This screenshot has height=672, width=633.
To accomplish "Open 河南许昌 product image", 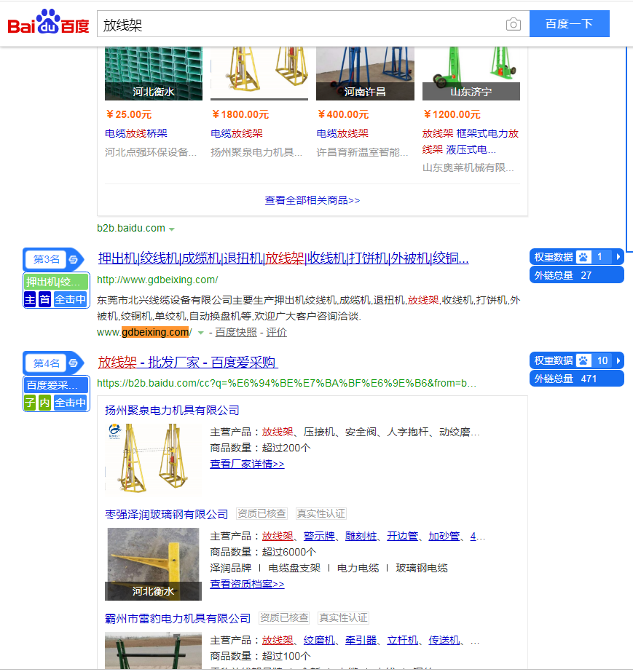I will tap(365, 74).
